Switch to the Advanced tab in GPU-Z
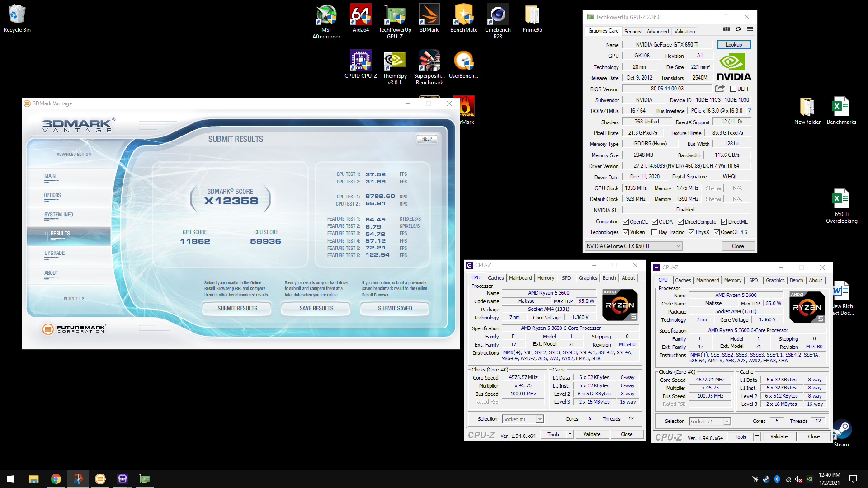The height and width of the screenshot is (488, 868). (x=657, y=32)
